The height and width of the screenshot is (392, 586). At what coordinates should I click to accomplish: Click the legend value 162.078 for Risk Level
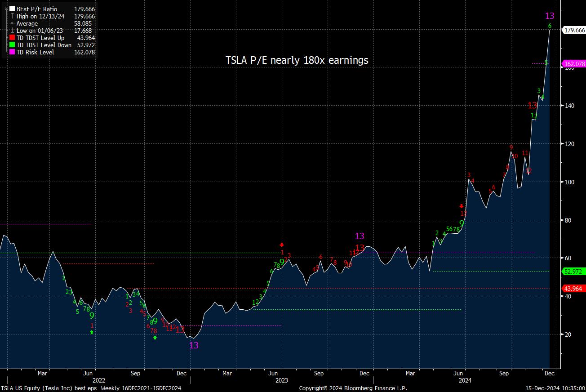pyautogui.click(x=84, y=52)
